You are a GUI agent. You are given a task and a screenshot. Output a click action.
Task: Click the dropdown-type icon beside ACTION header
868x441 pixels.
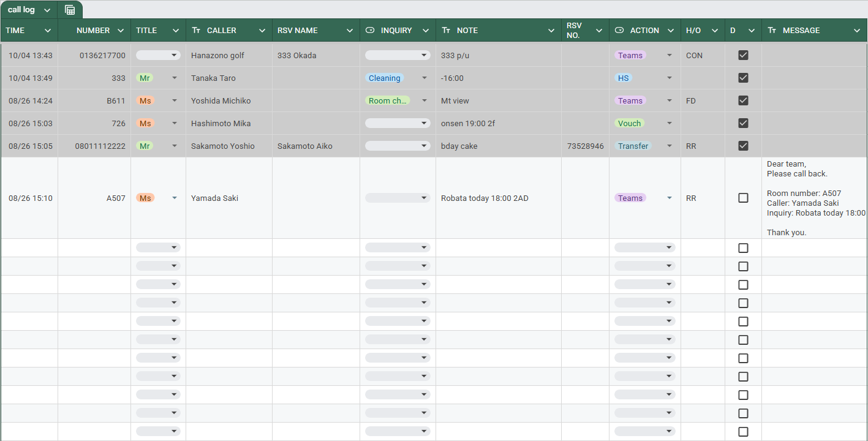pyautogui.click(x=619, y=30)
